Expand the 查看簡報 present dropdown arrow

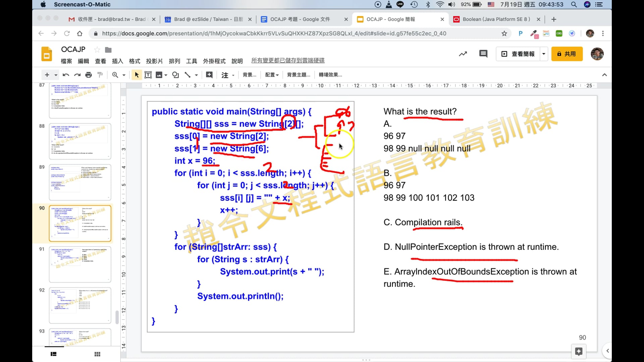pyautogui.click(x=544, y=54)
